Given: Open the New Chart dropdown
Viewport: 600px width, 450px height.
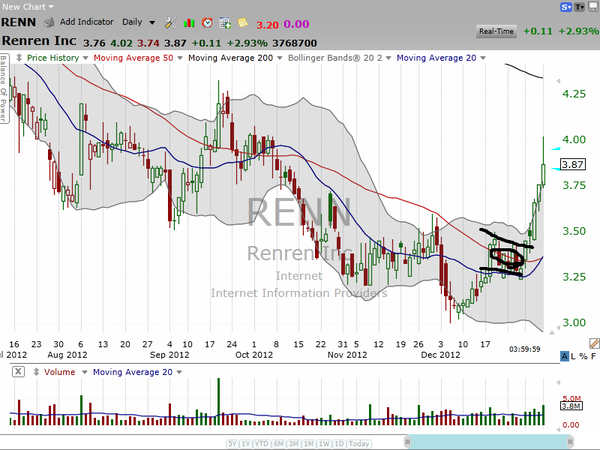Looking at the screenshot, I should pyautogui.click(x=28, y=7).
